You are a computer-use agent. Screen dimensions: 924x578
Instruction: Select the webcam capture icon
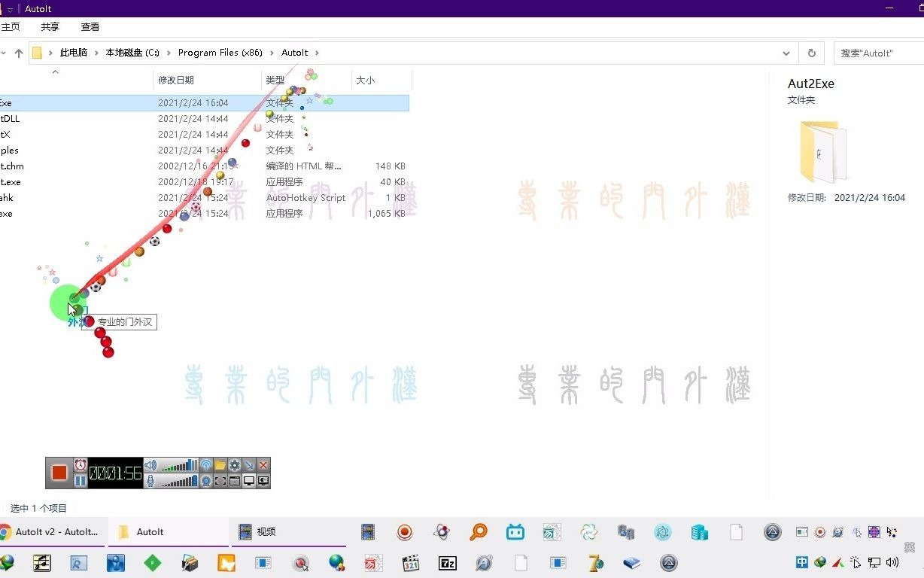pos(206,481)
